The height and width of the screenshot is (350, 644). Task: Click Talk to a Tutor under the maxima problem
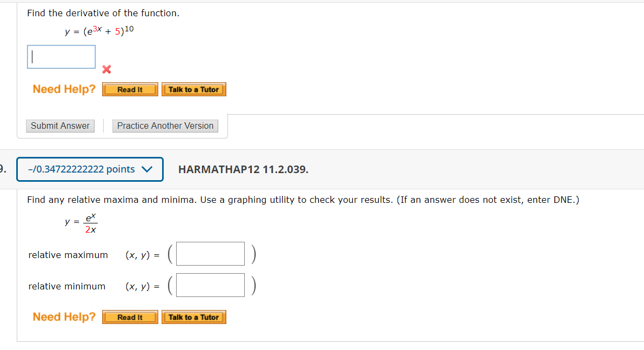click(x=193, y=317)
